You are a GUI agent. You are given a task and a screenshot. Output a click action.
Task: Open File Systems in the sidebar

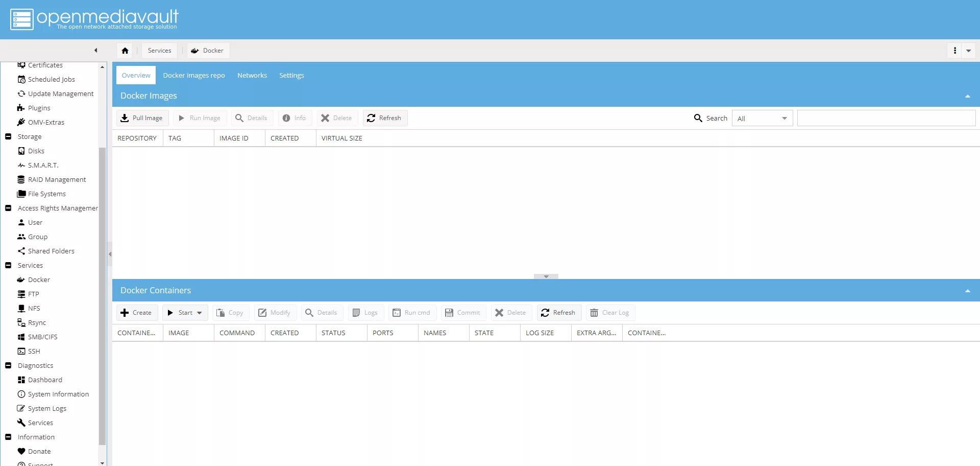[46, 194]
